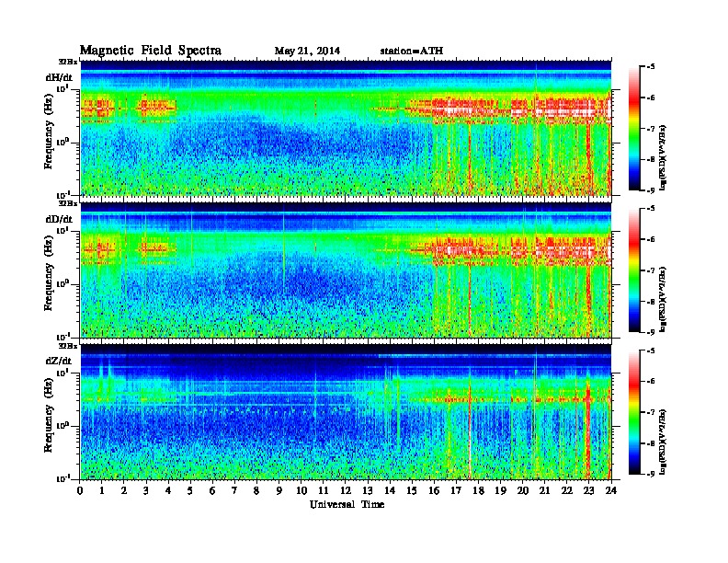Click the log PSD unit label beside the dH/dt color bar
Viewport: 728px width, 563px height.
[x=663, y=157]
